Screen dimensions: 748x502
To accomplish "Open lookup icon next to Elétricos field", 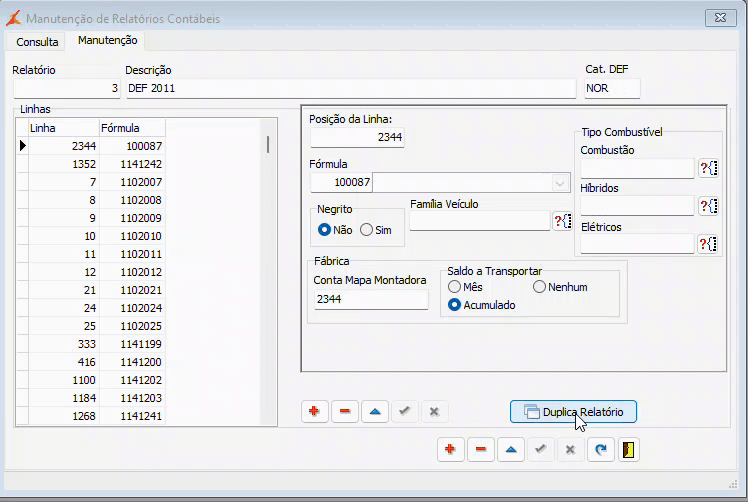I will click(709, 244).
